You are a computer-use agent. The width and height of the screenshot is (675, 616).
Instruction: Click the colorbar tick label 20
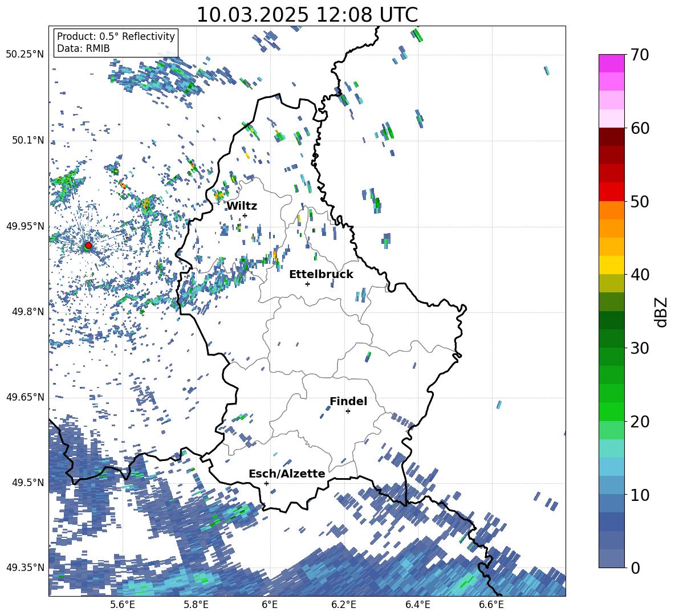(640, 422)
